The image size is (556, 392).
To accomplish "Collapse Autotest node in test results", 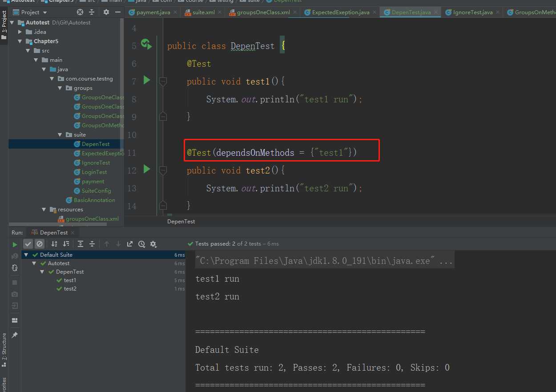I will 34,263.
